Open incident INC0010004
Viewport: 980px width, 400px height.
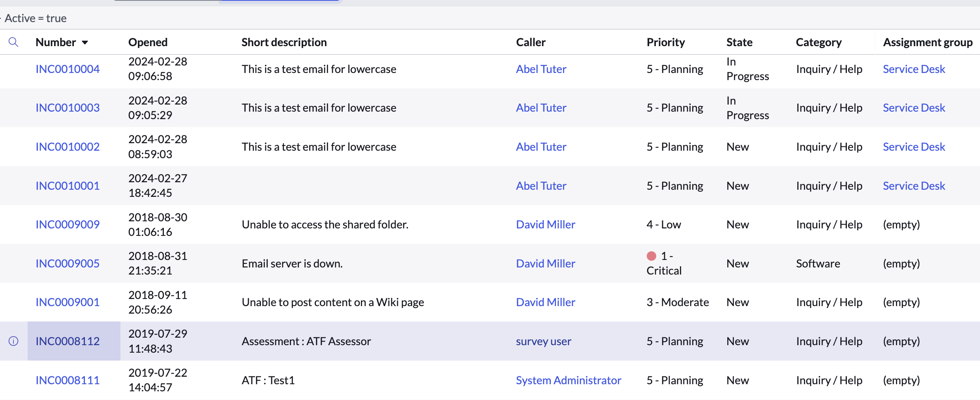coord(68,69)
